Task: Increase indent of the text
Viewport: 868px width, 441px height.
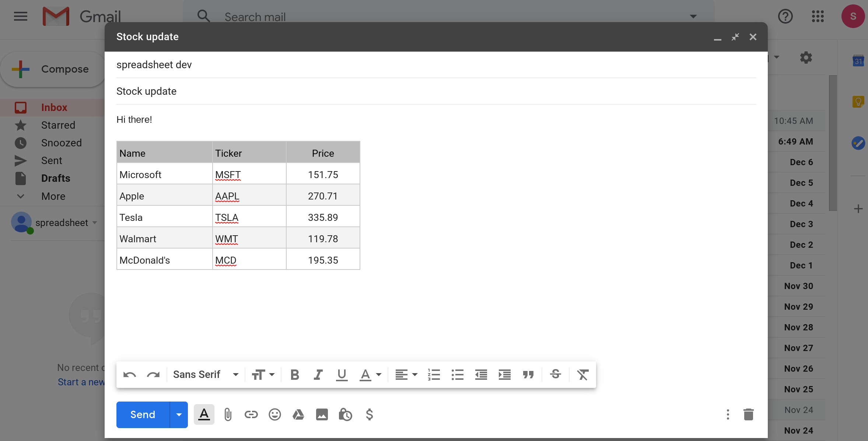Action: point(505,375)
